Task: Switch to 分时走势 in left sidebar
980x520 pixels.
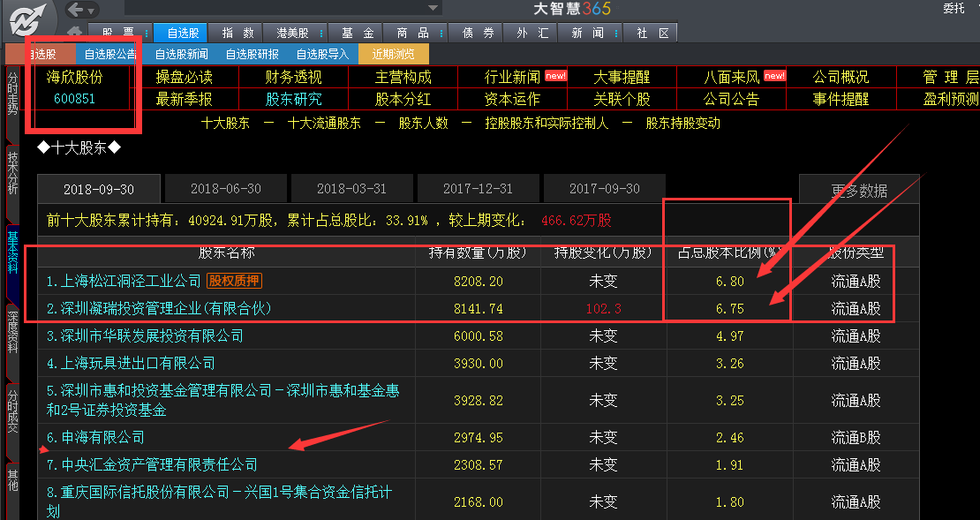Action: (12, 93)
